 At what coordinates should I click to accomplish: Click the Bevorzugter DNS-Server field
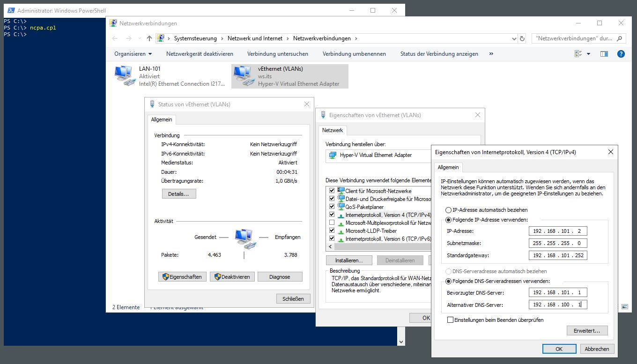point(558,292)
